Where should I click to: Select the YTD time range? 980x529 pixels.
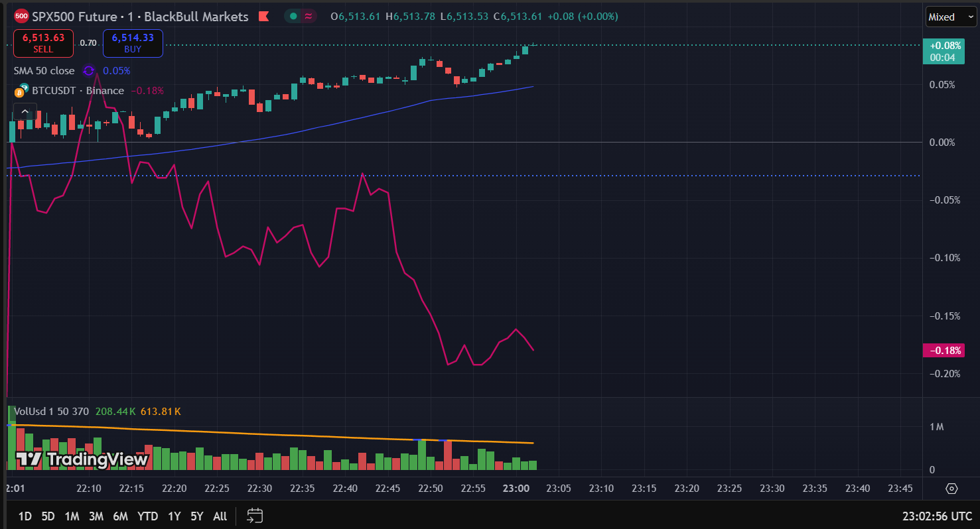(147, 516)
